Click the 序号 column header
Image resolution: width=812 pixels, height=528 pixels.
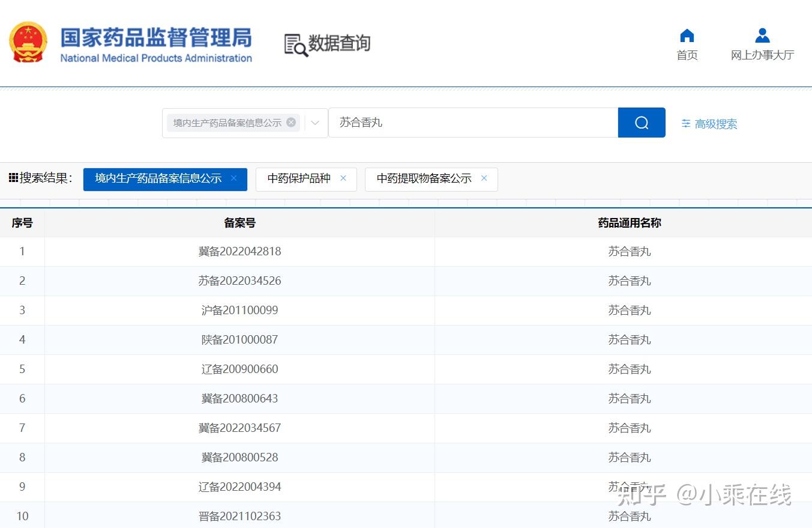click(x=22, y=223)
